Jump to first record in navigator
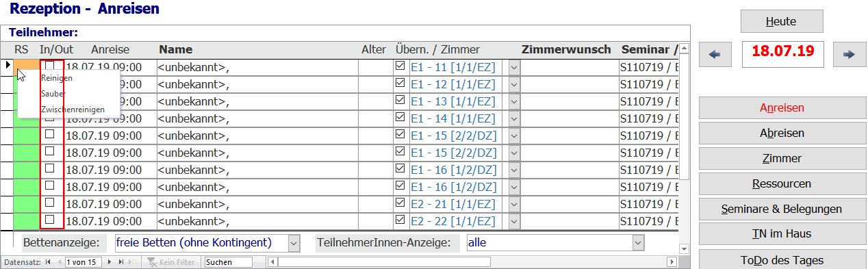 coord(48,262)
